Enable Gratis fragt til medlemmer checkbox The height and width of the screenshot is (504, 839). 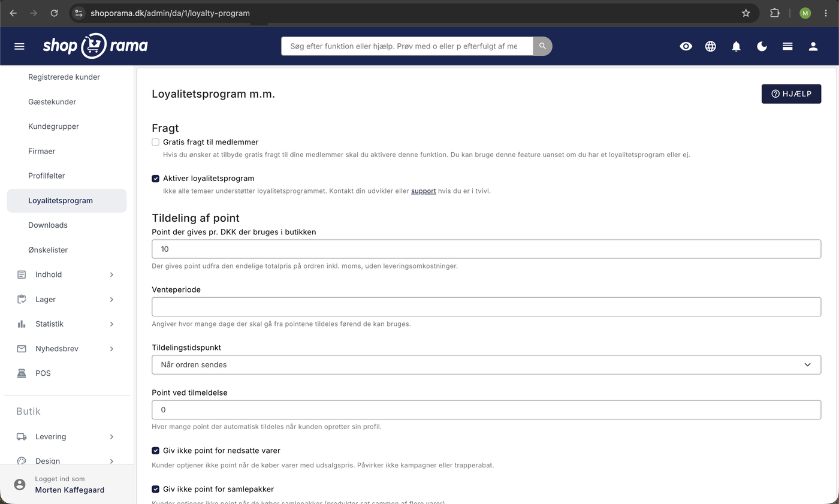[x=155, y=142]
